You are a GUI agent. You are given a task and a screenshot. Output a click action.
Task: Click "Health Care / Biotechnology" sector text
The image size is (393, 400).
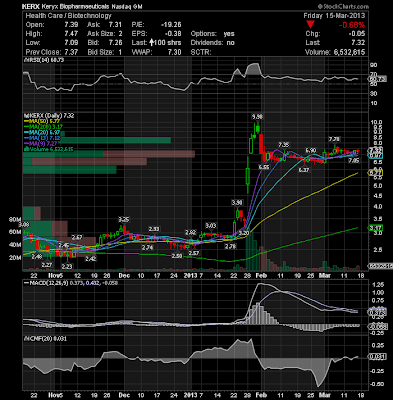(68, 16)
